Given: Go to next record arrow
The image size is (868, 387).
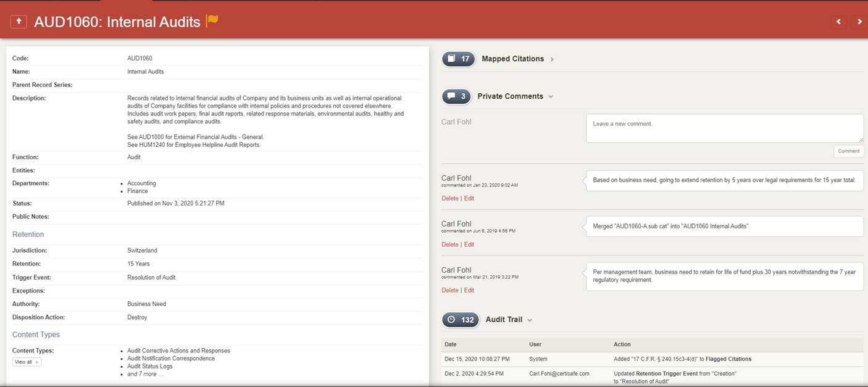Looking at the screenshot, I should 859,22.
